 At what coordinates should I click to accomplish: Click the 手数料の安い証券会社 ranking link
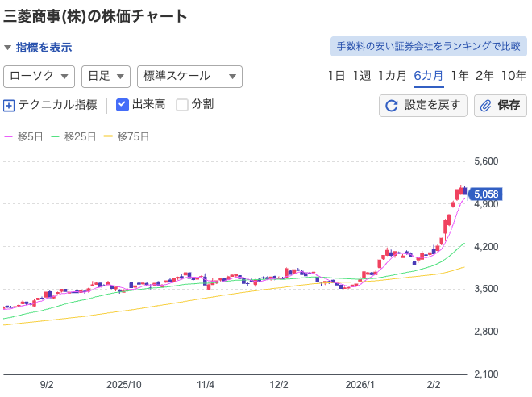point(428,46)
